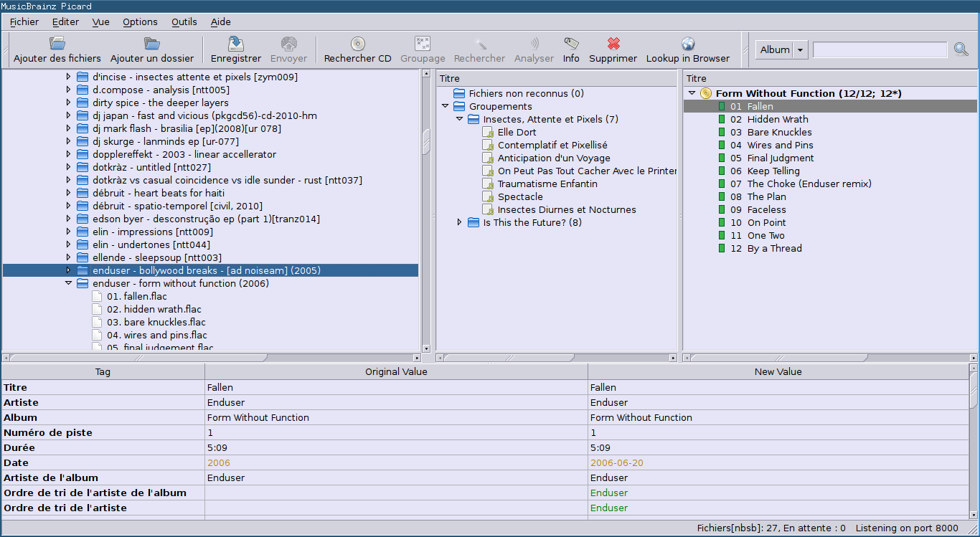Screen dimensions: 980x537
Task: Click the Lookup in Browser globe icon
Action: (x=688, y=44)
